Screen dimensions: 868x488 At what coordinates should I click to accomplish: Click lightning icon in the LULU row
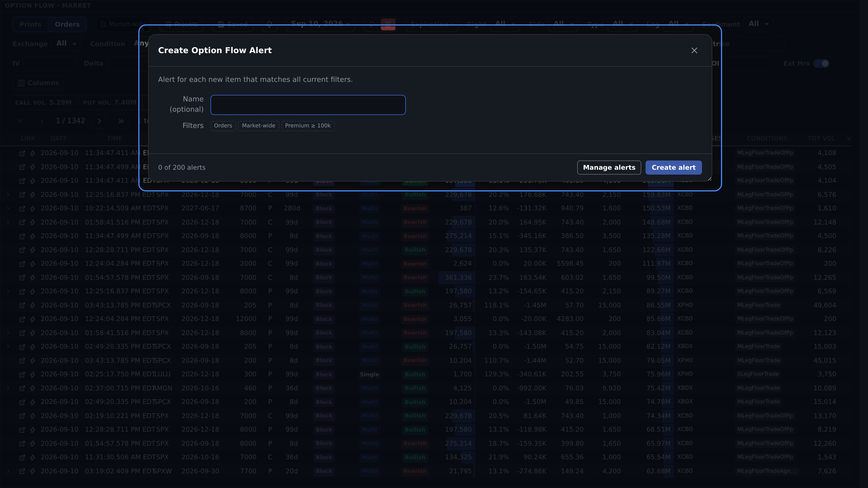[33, 374]
